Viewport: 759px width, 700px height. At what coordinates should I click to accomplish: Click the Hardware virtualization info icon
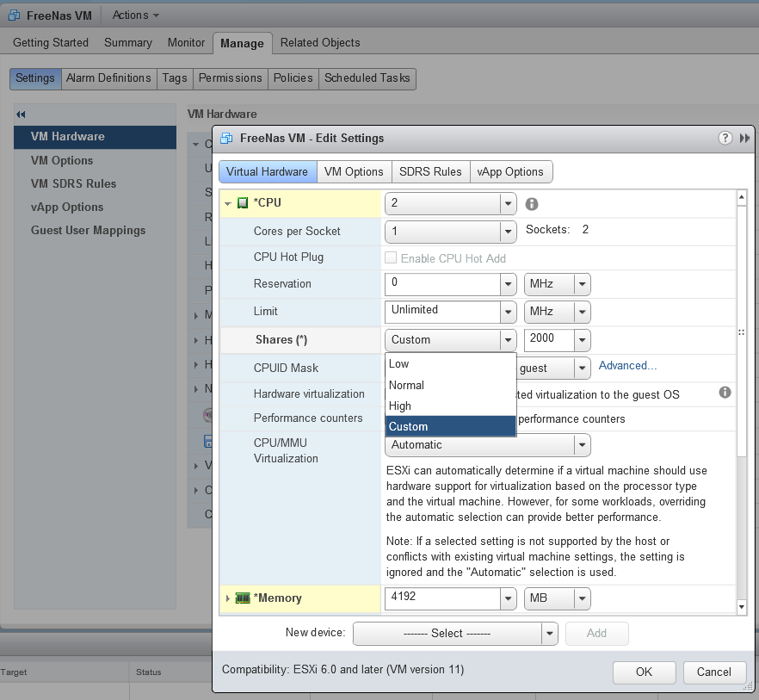[x=725, y=393]
